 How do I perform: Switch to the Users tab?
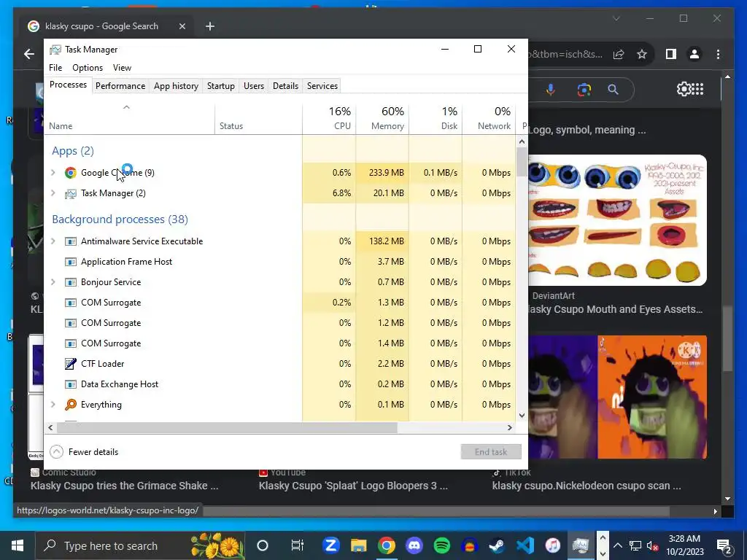pyautogui.click(x=253, y=86)
